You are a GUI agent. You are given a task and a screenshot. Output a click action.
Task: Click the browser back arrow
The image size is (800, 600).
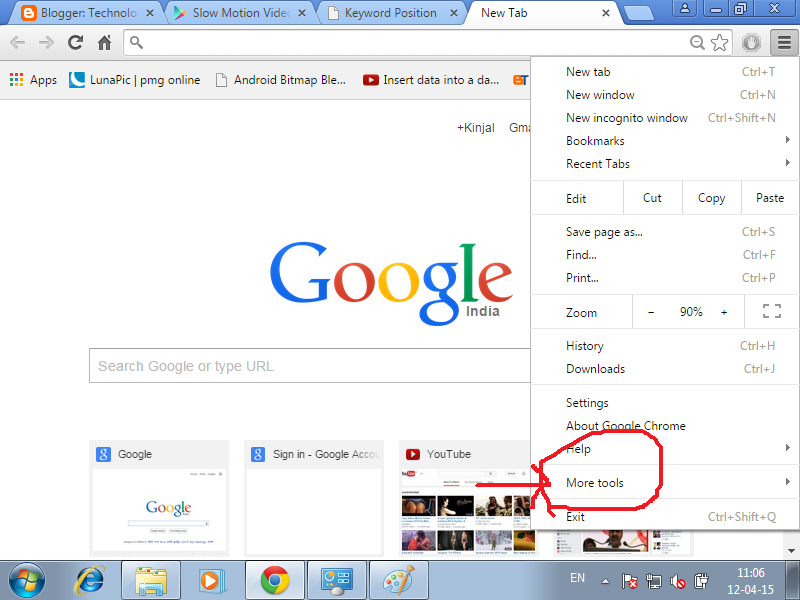pos(17,42)
